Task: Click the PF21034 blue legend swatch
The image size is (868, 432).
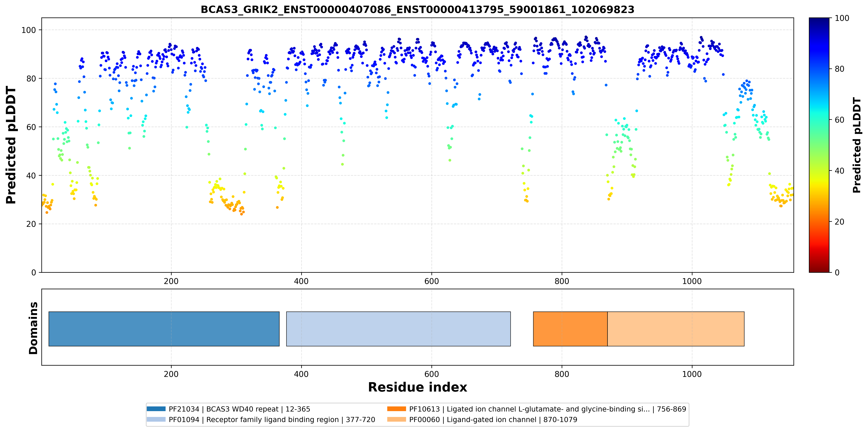Action: [156, 409]
